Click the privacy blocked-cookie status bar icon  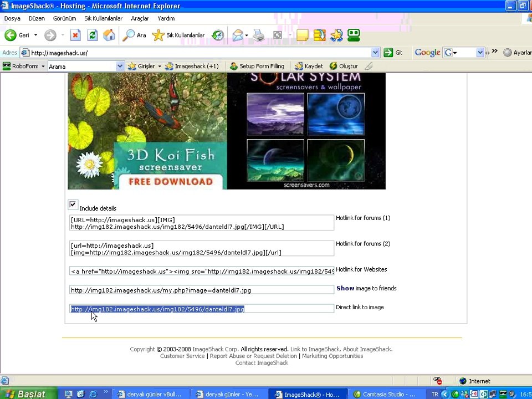pos(438,381)
